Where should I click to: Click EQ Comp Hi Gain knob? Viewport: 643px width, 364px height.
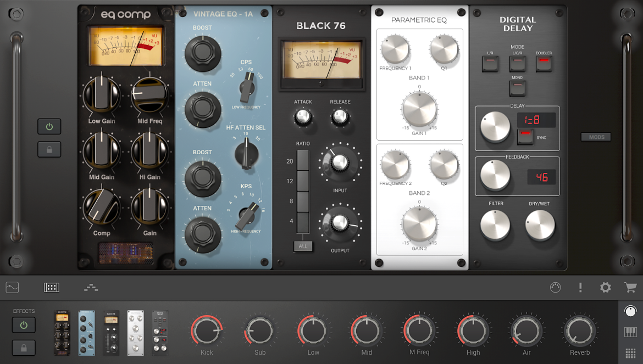pyautogui.click(x=149, y=150)
